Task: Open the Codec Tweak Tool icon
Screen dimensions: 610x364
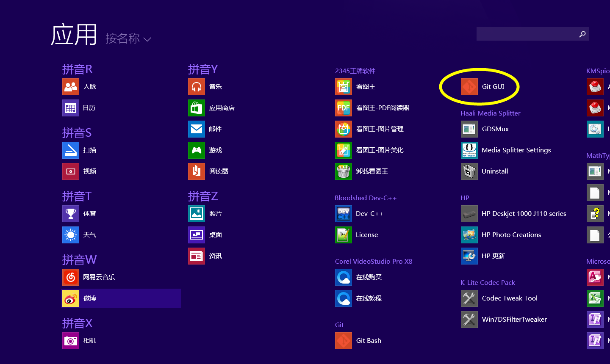Action: pyautogui.click(x=469, y=298)
